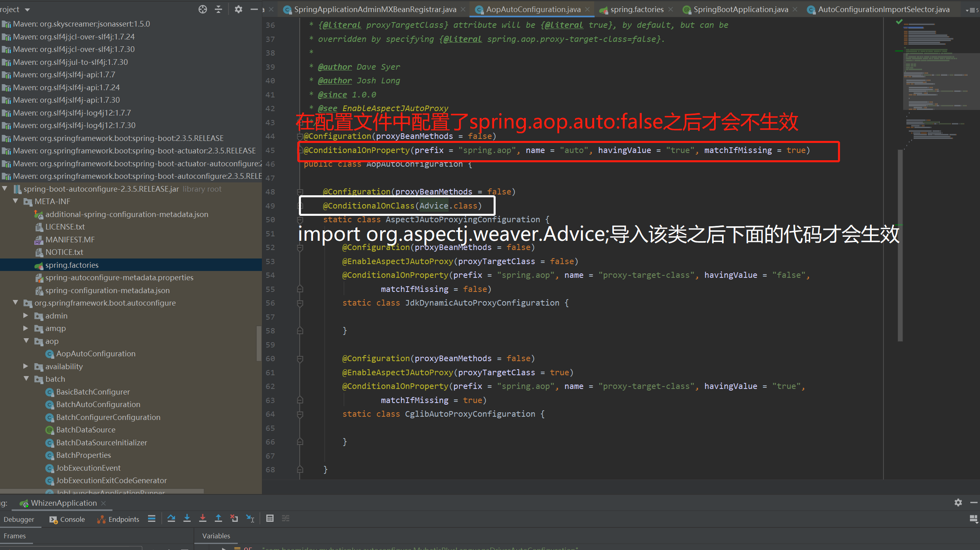Collapse the META-INF folder

[16, 201]
